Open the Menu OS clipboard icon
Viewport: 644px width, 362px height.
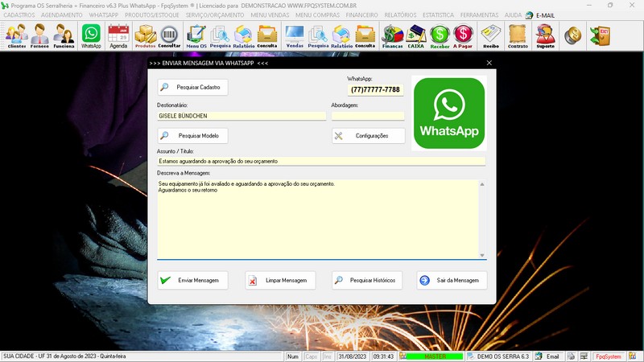click(196, 36)
